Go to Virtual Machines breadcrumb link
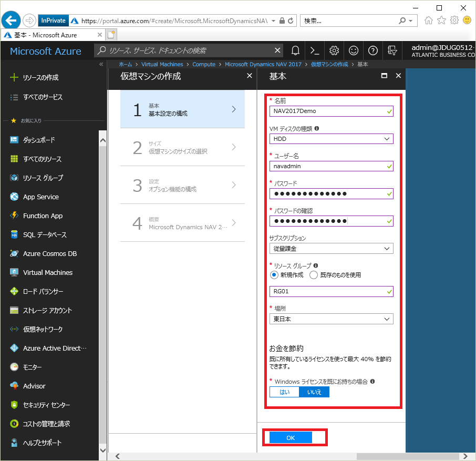The image size is (476, 461). [x=162, y=64]
